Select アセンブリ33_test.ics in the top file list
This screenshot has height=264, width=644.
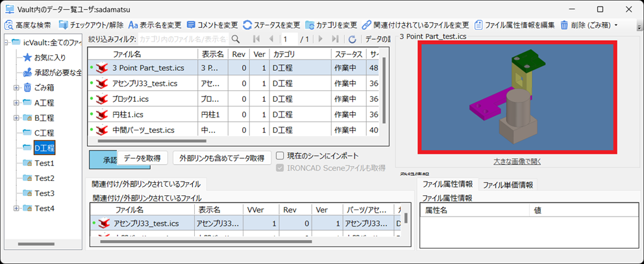point(233,83)
